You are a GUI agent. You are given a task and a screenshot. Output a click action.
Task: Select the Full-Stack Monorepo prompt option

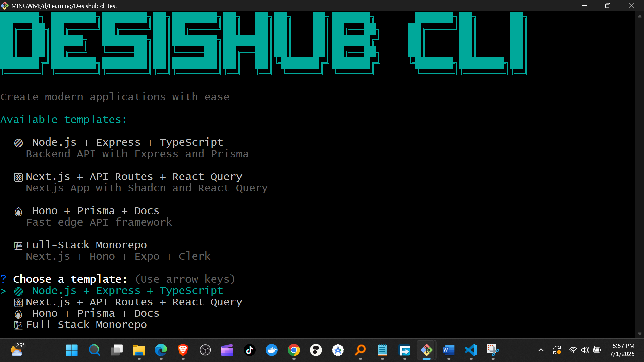click(x=80, y=325)
